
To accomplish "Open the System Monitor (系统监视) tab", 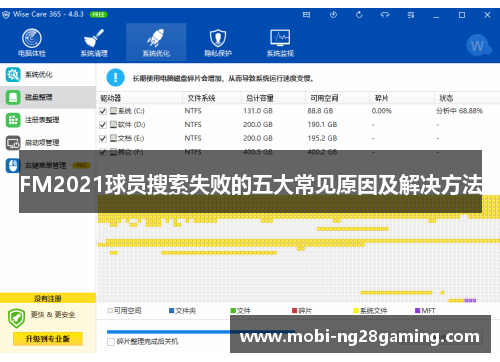I will [x=280, y=42].
